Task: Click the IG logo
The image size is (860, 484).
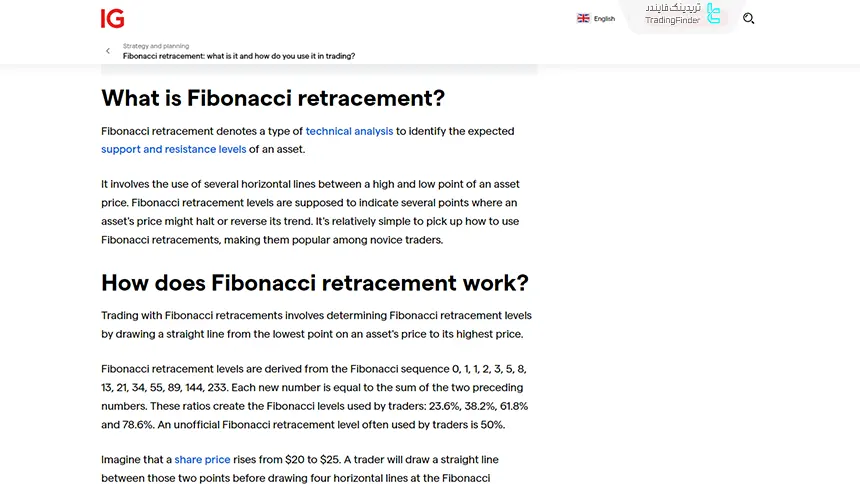Action: click(x=112, y=18)
